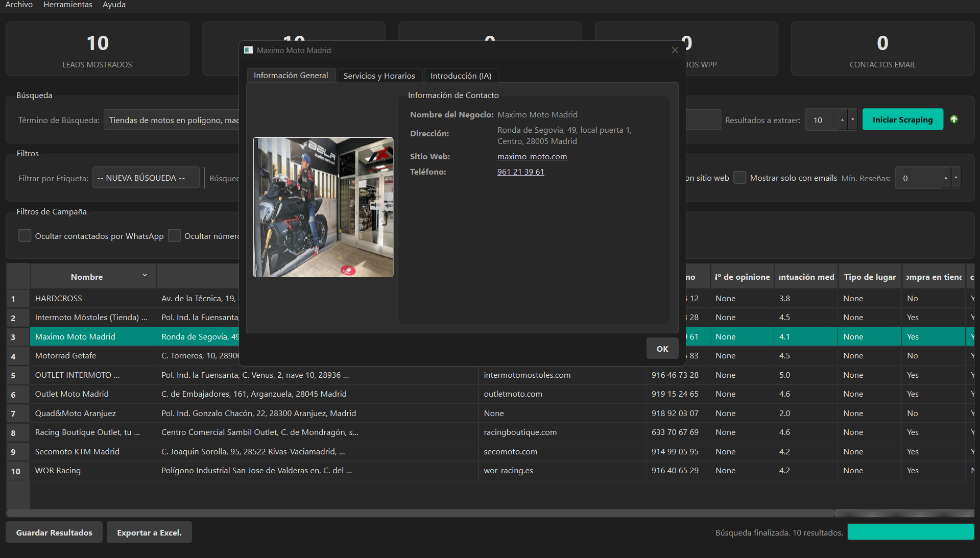Click row header number 10
Image resolution: width=980 pixels, height=558 pixels.
click(18, 471)
